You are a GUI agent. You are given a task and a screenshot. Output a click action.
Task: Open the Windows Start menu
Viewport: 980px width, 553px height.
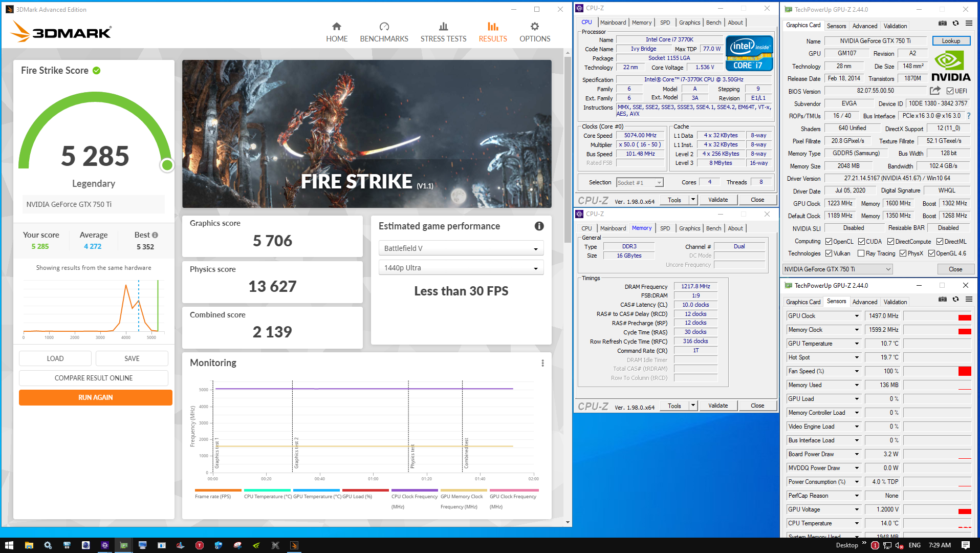click(x=9, y=545)
